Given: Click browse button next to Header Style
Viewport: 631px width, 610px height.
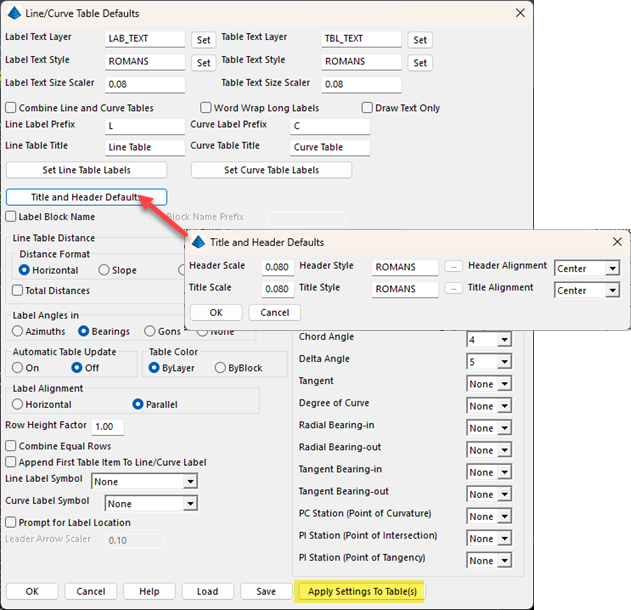Looking at the screenshot, I should coord(453,267).
